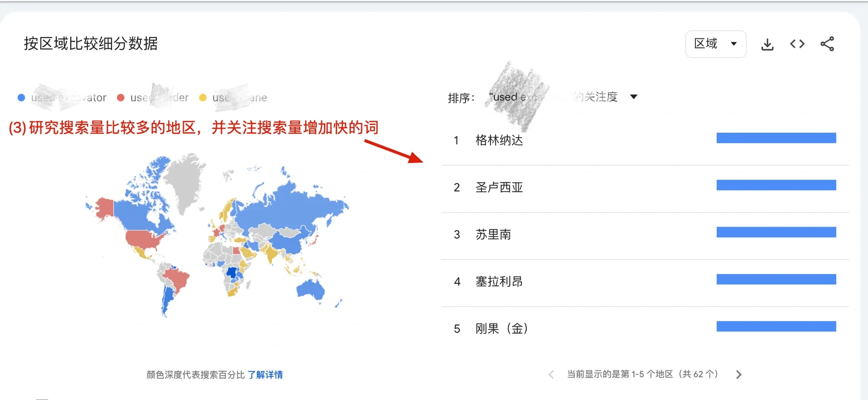Click Greenland on the world map
Viewport: 868px width, 400px height.
(x=185, y=181)
